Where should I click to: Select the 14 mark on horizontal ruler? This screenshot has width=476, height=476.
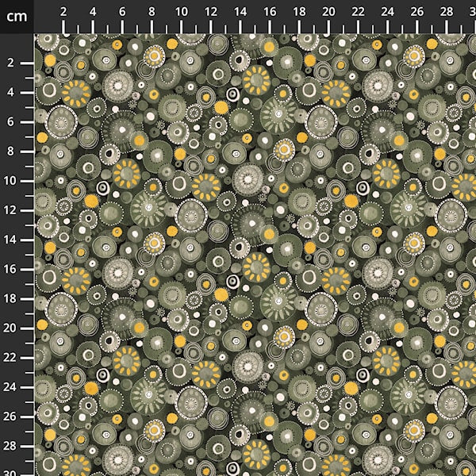pyautogui.click(x=240, y=12)
